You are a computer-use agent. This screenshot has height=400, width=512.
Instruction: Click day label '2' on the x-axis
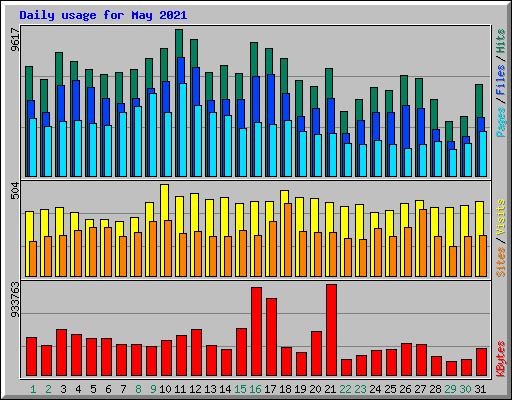tap(48, 389)
